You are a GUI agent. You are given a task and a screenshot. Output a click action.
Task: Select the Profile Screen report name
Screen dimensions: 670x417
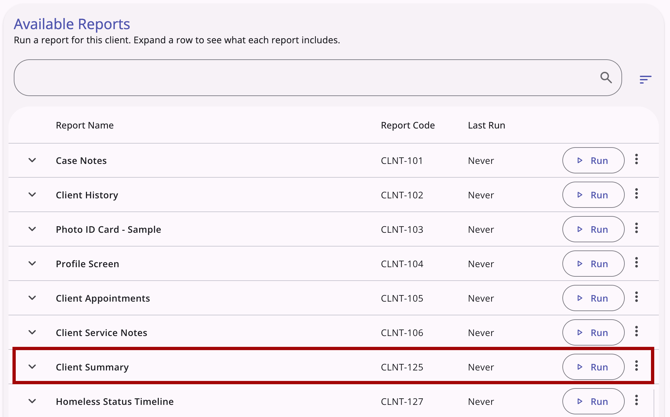[87, 264]
